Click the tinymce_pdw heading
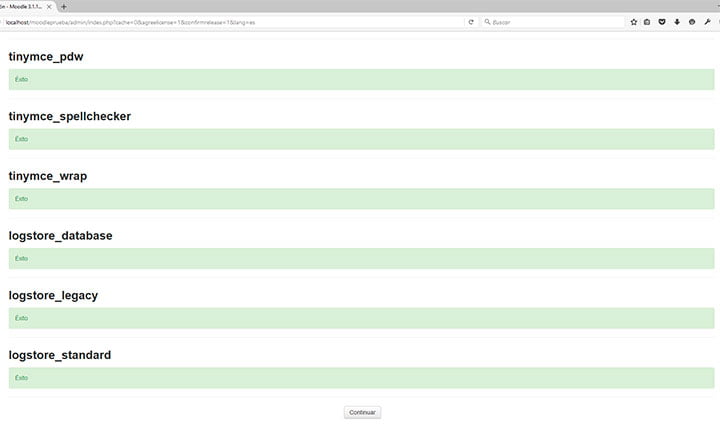 click(x=45, y=57)
